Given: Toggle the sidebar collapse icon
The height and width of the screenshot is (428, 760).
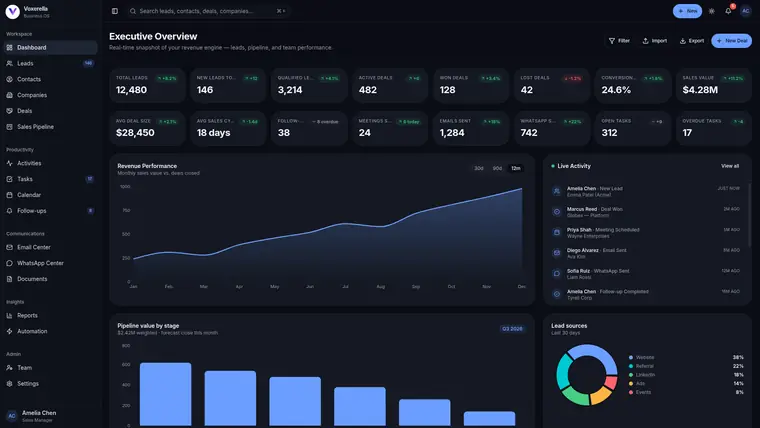Looking at the screenshot, I should pyautogui.click(x=115, y=11).
